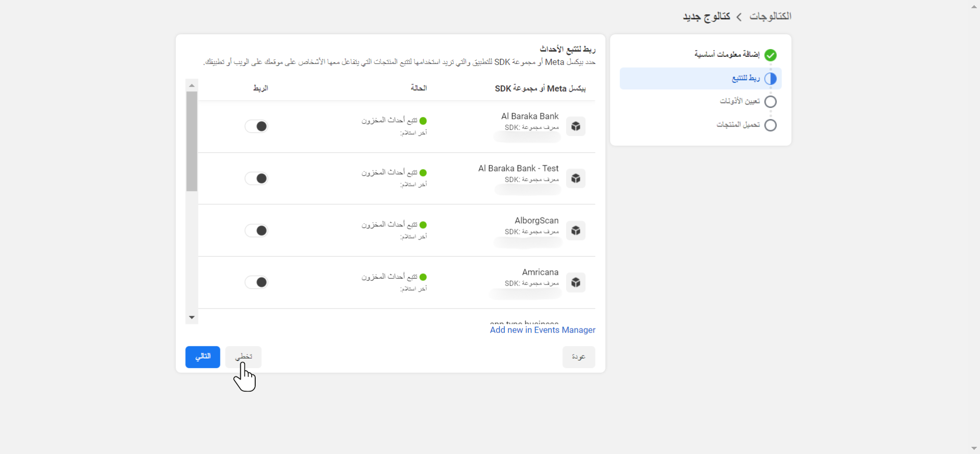Select the ربط للتتبع step

pyautogui.click(x=700, y=79)
